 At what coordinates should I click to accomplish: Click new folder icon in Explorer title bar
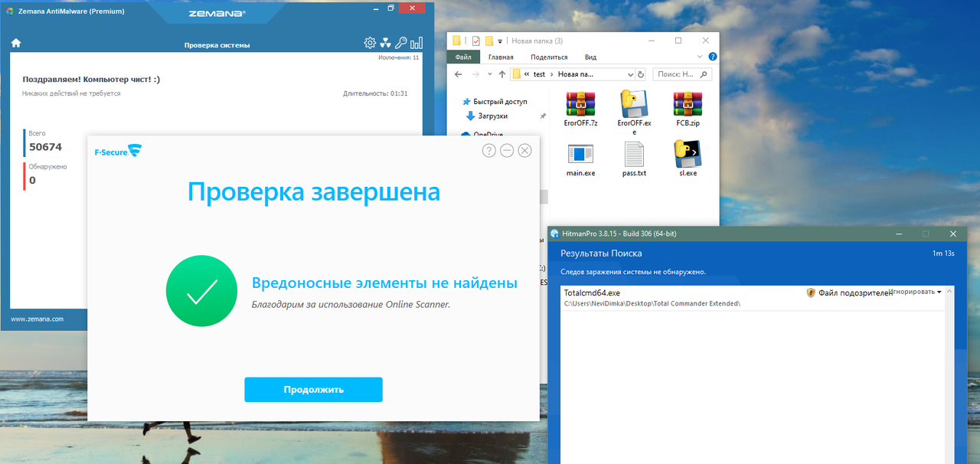[x=488, y=41]
